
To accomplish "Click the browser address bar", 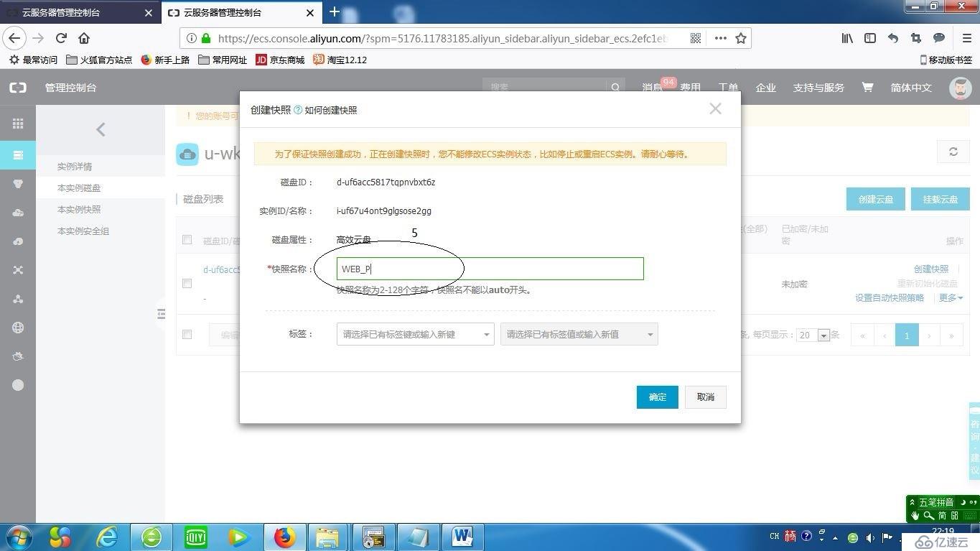I will 442,38.
